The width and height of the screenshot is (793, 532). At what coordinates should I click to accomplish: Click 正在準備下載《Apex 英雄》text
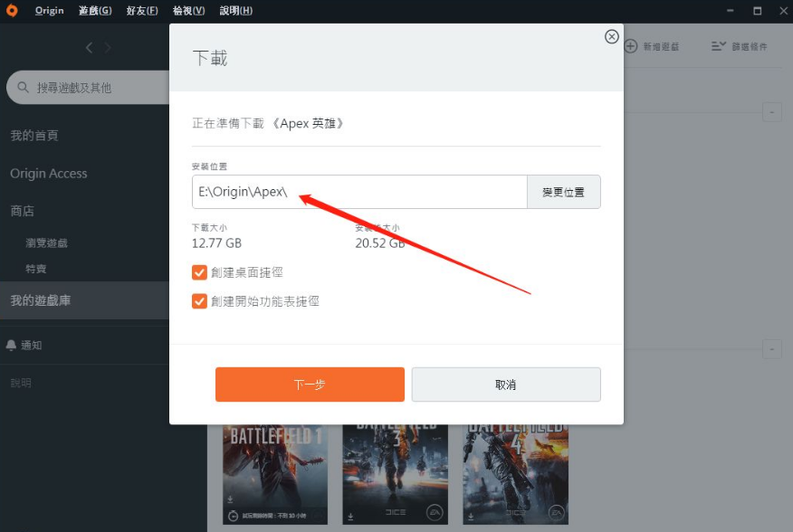[x=268, y=123]
